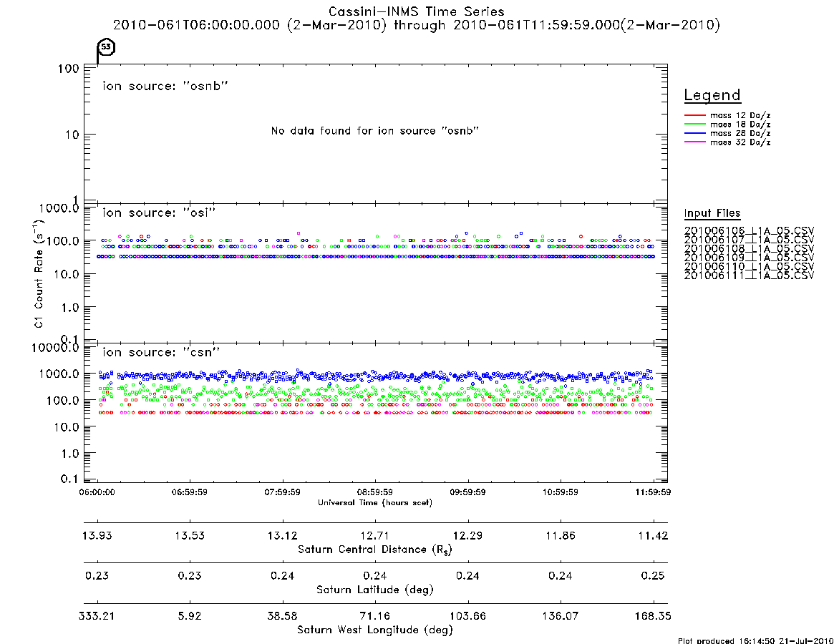This screenshot has width=834, height=644.
Task: Click the magenta mass 32 Da/z legend line
Action: [x=694, y=142]
